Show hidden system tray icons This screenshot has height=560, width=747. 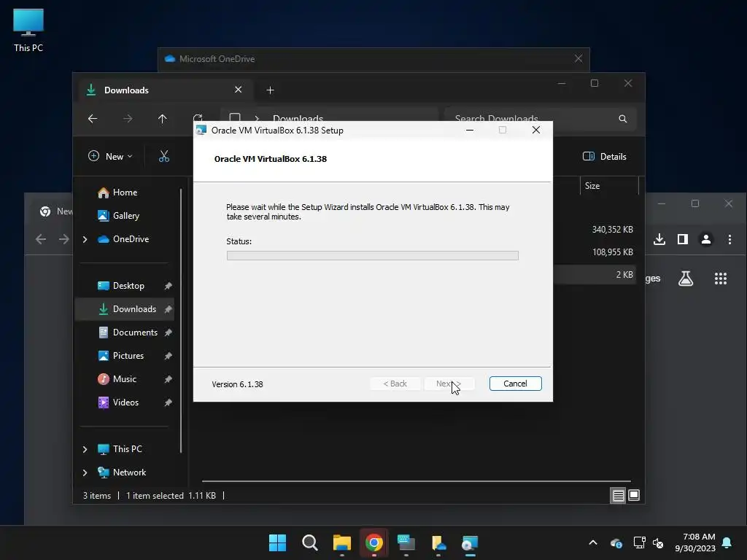pyautogui.click(x=593, y=542)
